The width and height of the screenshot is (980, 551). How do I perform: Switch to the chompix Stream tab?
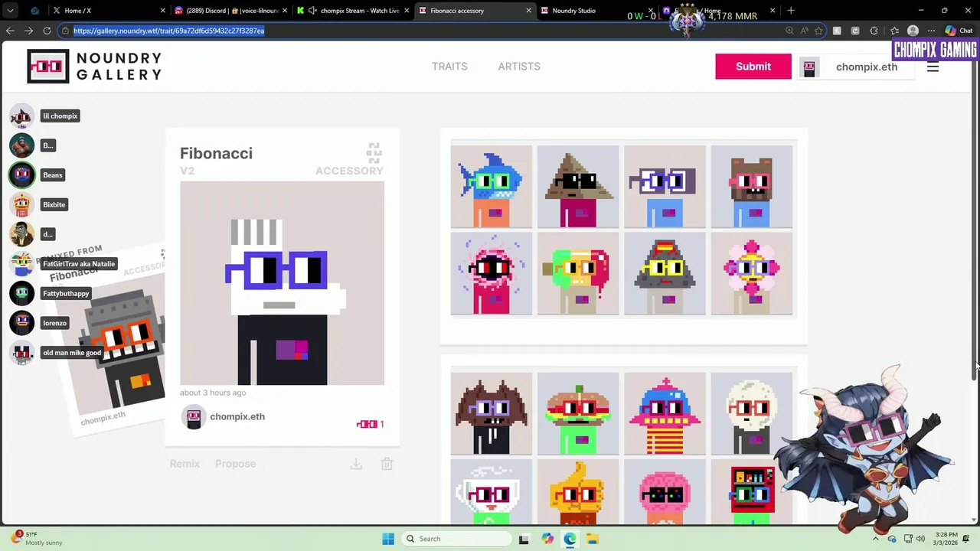click(x=354, y=11)
